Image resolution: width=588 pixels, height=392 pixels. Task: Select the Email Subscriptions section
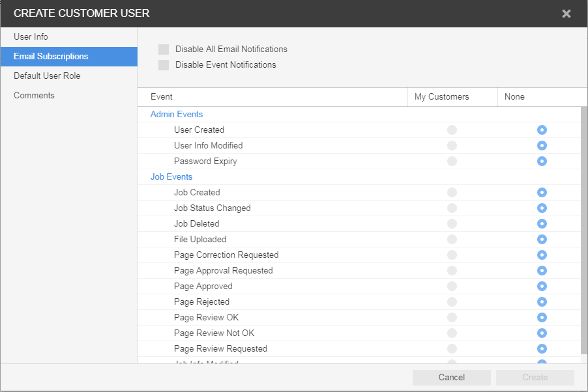(51, 57)
